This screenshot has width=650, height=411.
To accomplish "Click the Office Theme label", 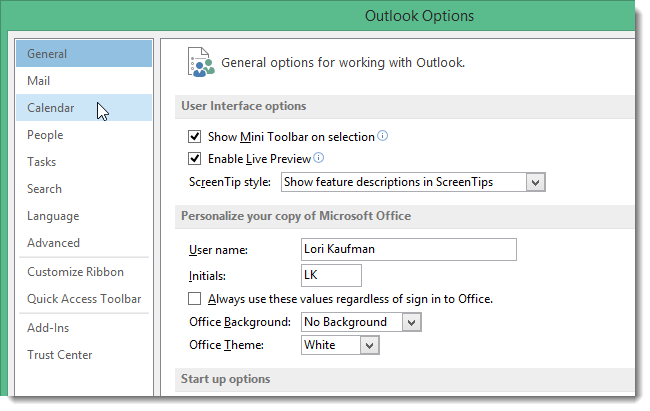I will coord(226,345).
